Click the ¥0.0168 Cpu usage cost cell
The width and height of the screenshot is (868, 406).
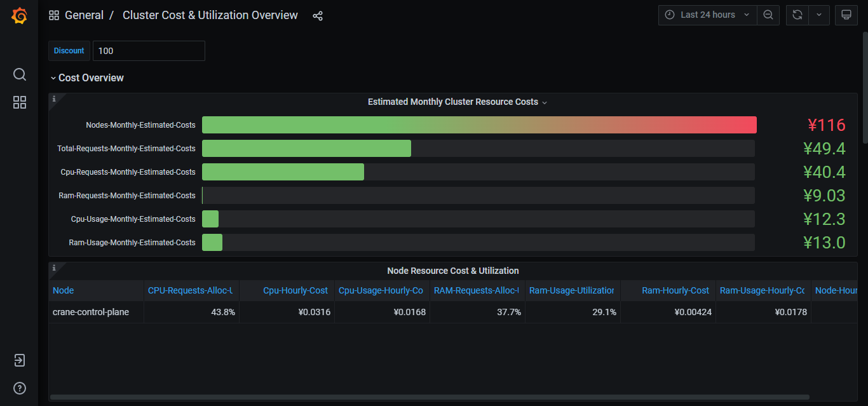click(382, 312)
